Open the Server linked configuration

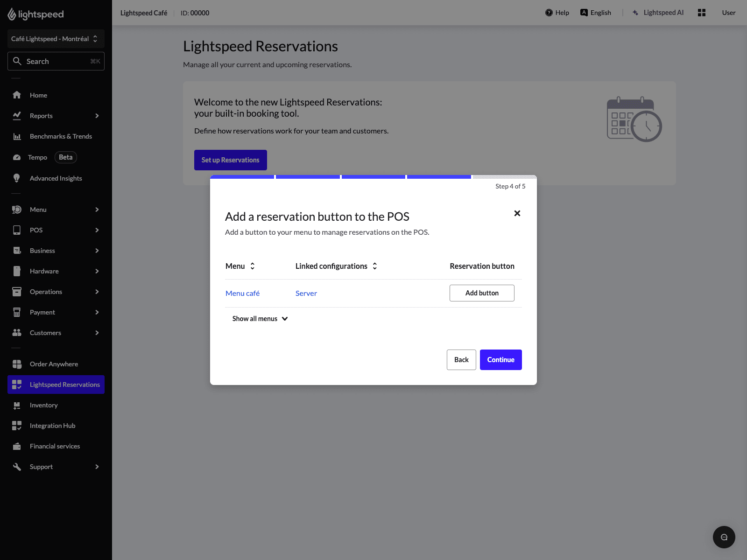[306, 293]
